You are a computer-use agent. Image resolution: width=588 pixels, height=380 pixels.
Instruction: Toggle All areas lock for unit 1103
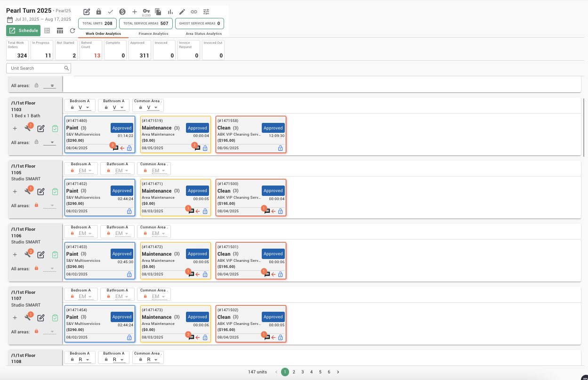(x=36, y=142)
